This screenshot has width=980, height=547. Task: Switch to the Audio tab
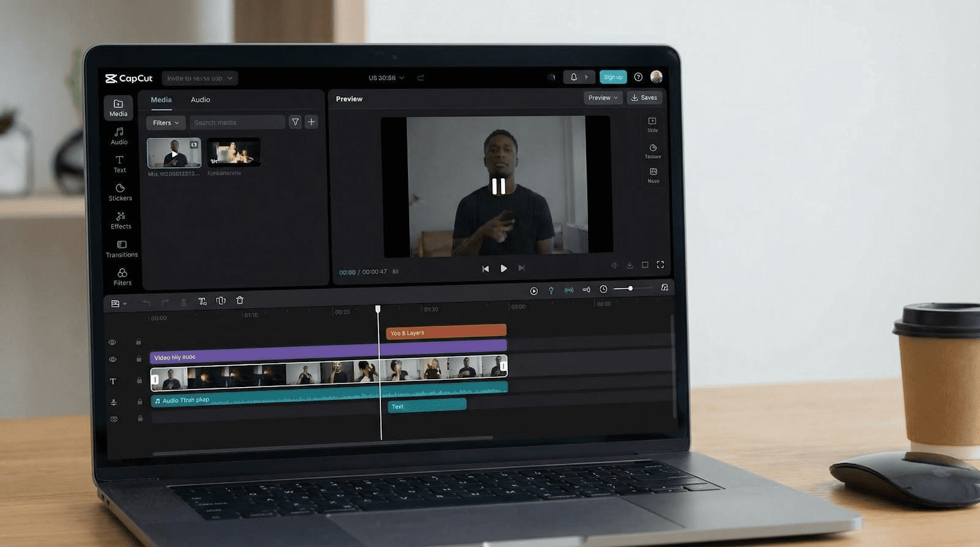point(200,100)
